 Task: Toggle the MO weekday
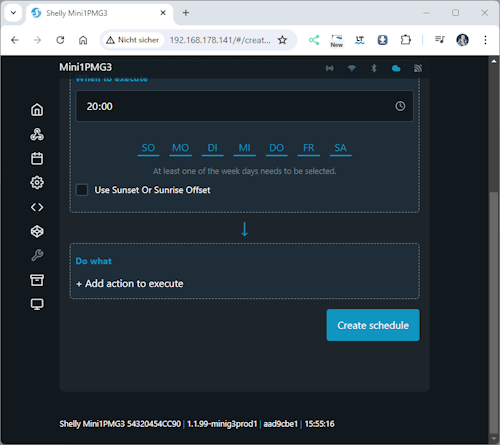[x=180, y=148]
